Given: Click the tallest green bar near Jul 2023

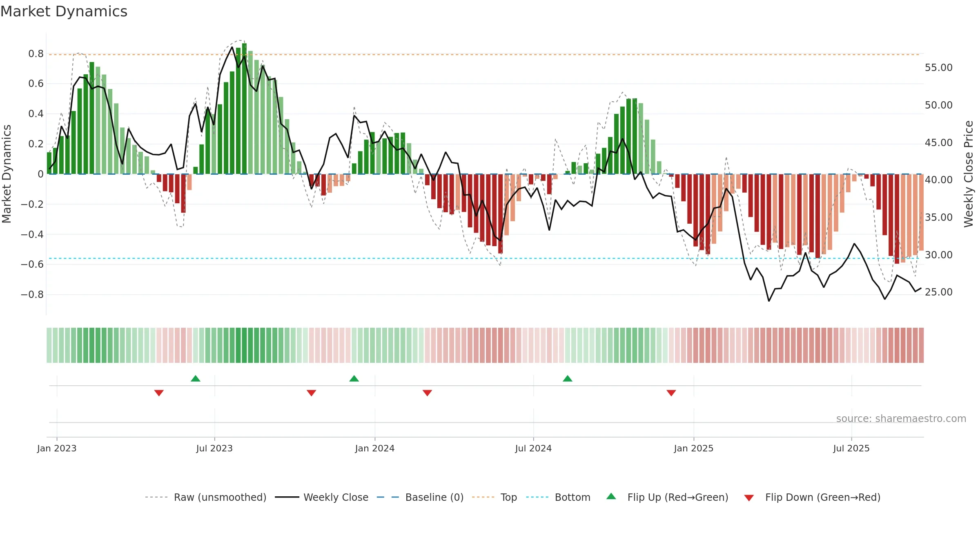Looking at the screenshot, I should click(x=244, y=109).
